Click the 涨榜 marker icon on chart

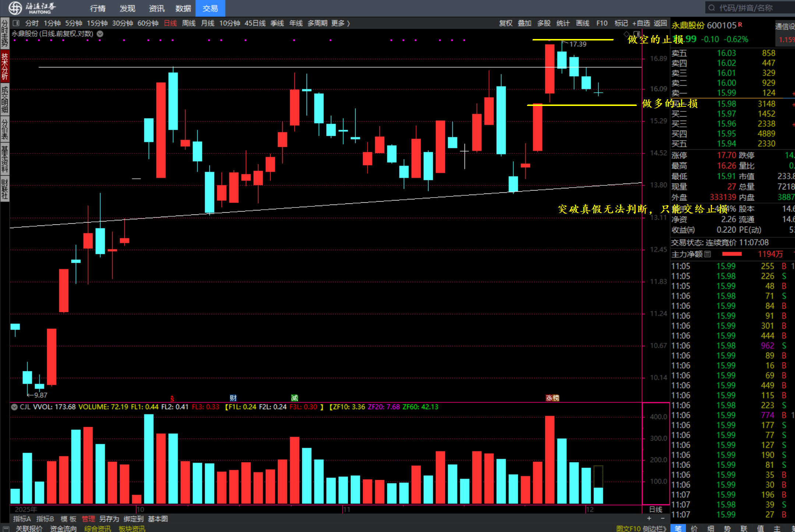tap(552, 398)
